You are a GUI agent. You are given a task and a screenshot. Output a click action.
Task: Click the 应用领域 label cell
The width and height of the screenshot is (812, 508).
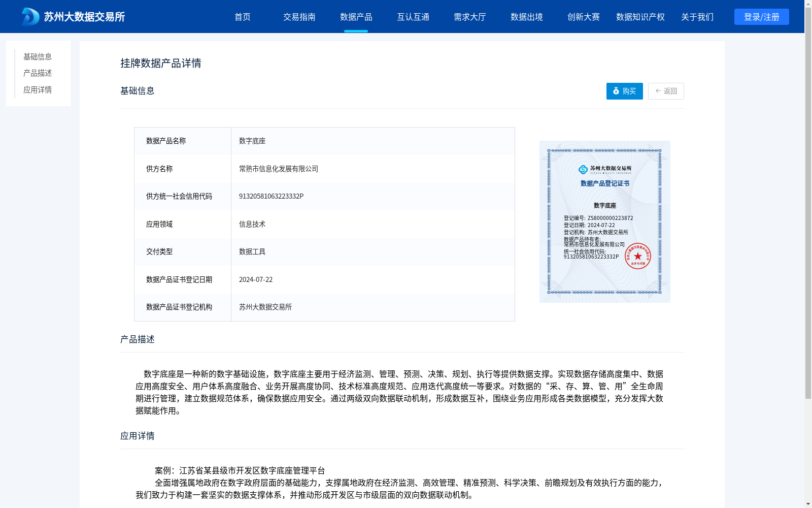[183, 224]
